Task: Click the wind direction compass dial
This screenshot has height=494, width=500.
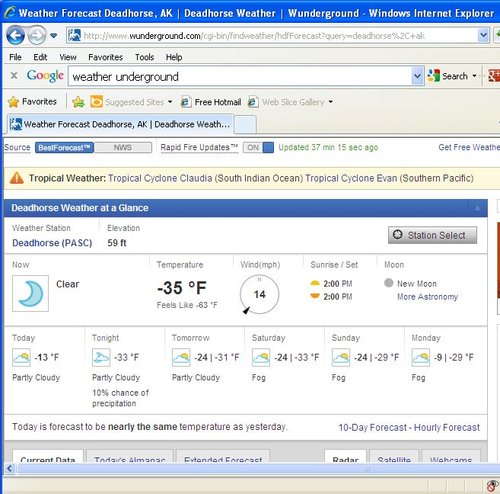Action: pos(259,294)
